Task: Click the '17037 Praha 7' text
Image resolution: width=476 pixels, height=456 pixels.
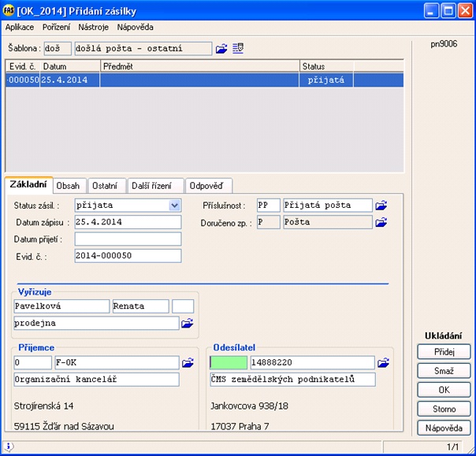Action: click(x=240, y=426)
